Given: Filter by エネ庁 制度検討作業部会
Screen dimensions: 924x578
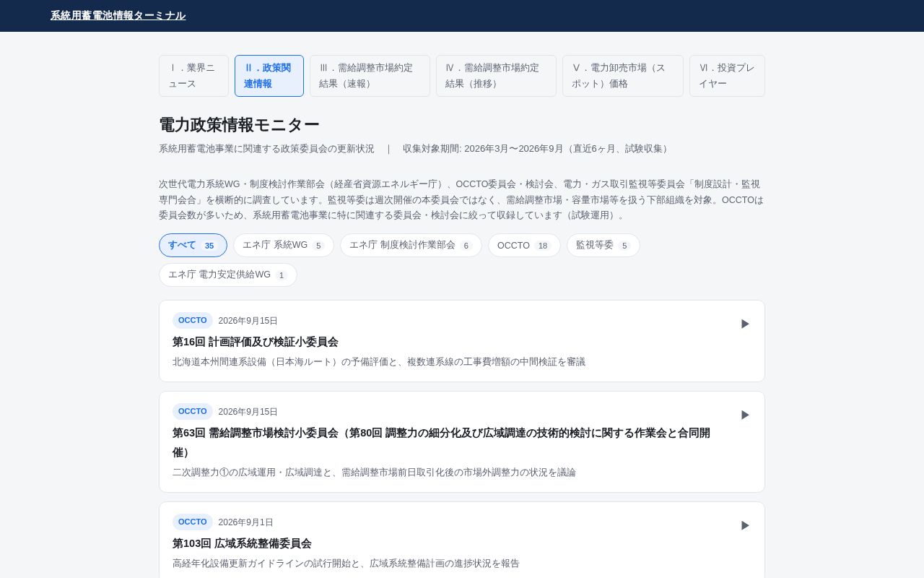Looking at the screenshot, I should pyautogui.click(x=411, y=245).
